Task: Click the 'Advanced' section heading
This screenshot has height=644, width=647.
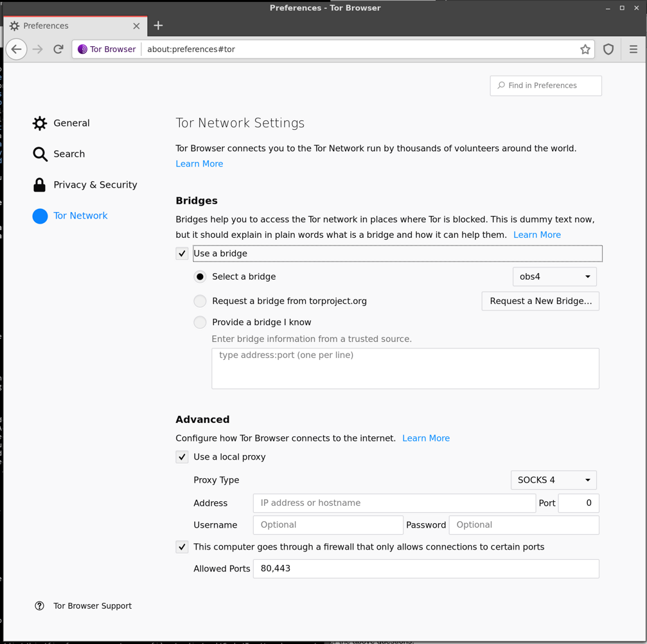Action: click(x=202, y=420)
